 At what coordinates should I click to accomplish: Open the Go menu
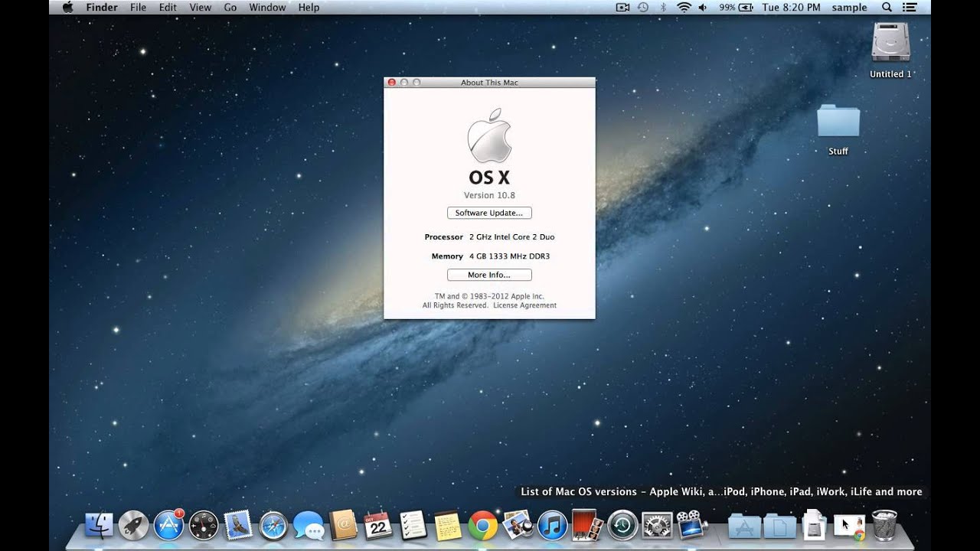[230, 7]
